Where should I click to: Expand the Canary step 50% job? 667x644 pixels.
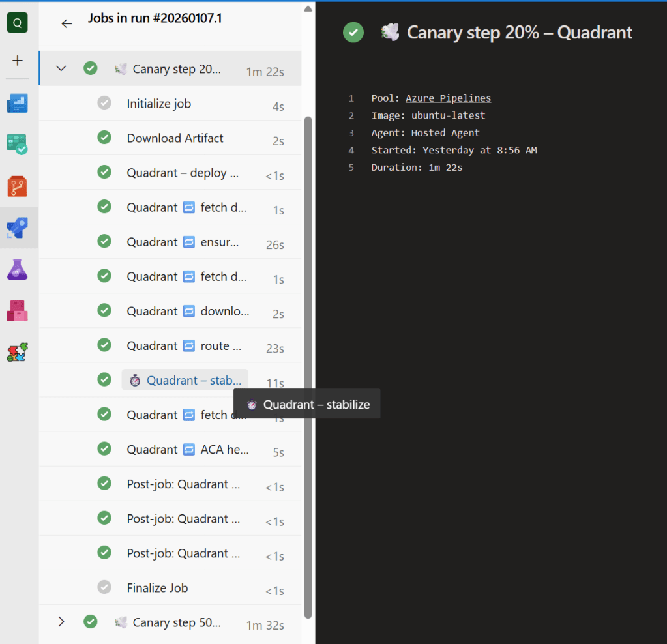click(x=61, y=622)
